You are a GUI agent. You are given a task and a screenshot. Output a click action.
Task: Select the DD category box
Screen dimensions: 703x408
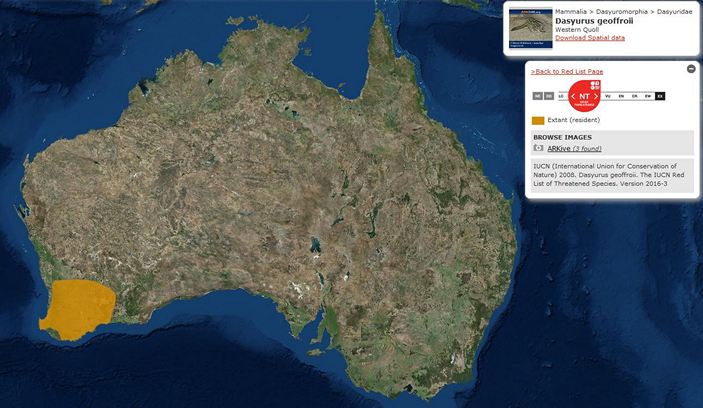point(549,96)
